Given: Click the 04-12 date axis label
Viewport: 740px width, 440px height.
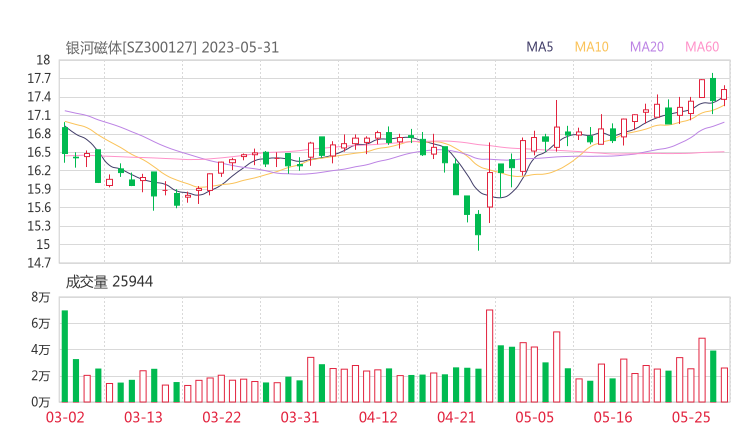Looking at the screenshot, I should click(378, 417).
